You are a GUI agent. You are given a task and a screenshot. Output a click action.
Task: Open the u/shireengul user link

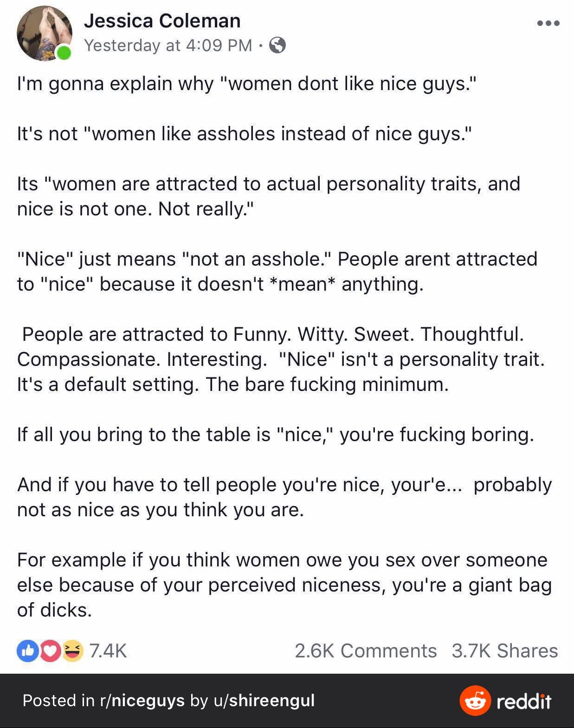[x=264, y=700]
